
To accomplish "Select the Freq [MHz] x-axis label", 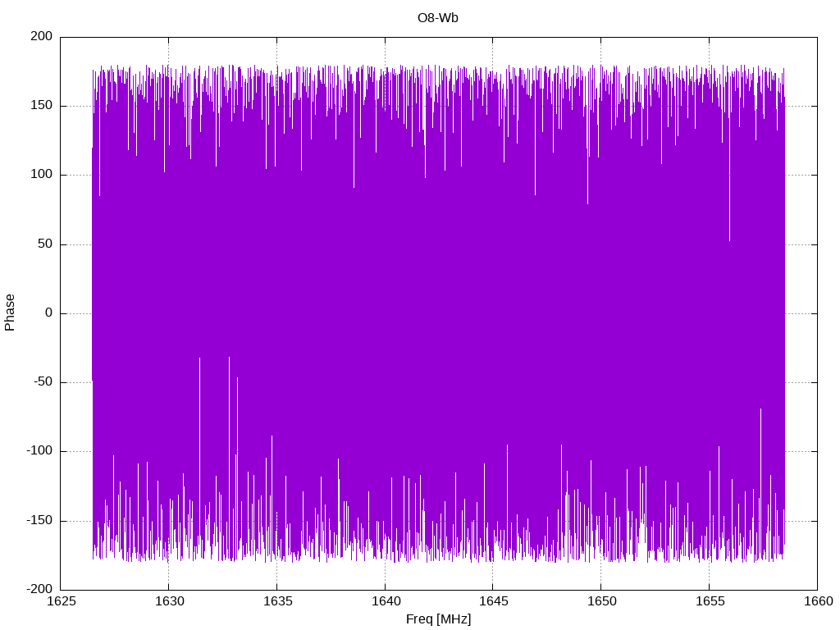I will point(438,619).
